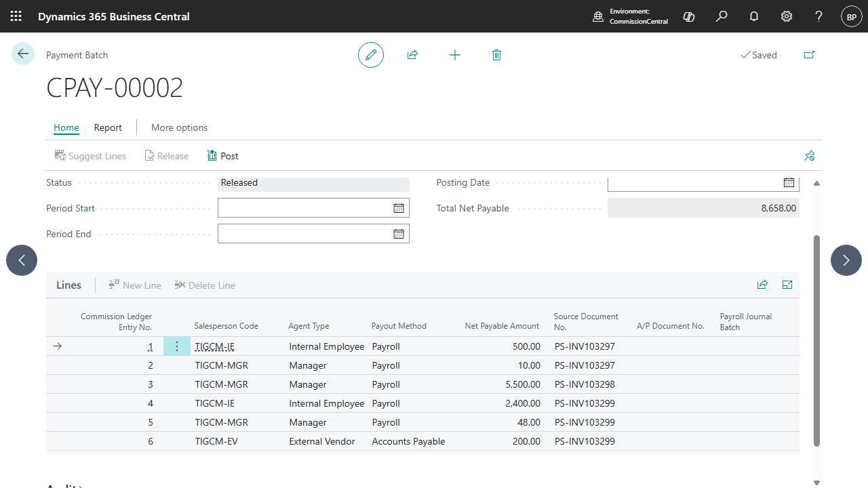Open More options menu
Viewport: 868px width, 488px height.
[x=180, y=127]
